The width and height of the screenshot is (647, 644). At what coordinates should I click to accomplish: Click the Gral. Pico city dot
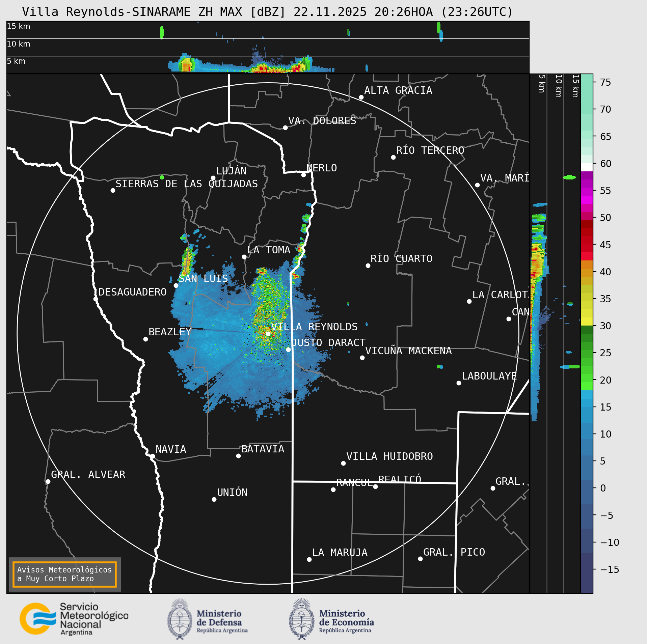(420, 559)
